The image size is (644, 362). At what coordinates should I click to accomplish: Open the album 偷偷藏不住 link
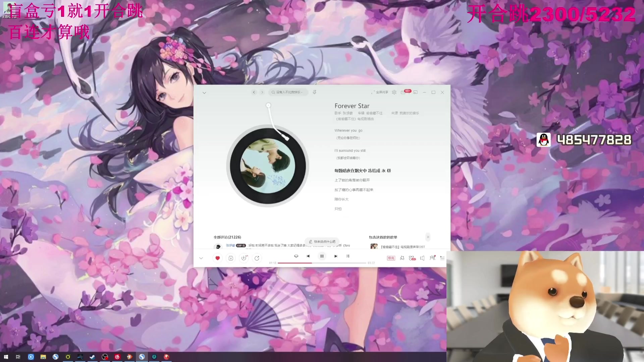click(374, 113)
